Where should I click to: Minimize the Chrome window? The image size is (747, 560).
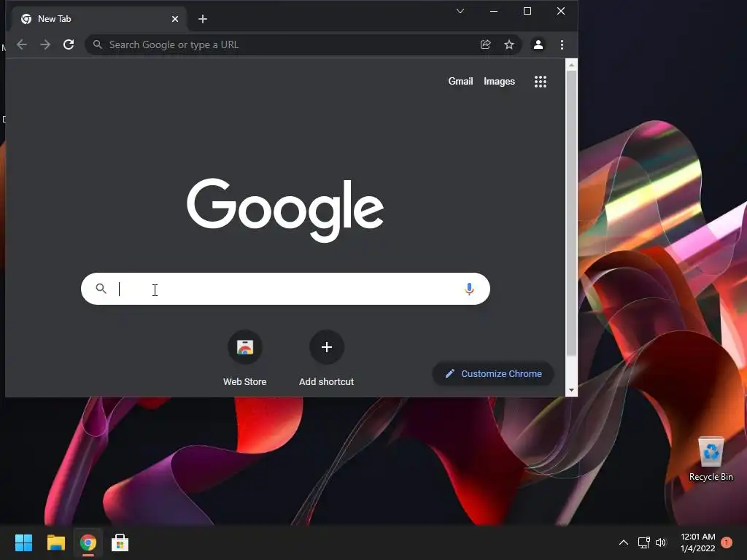point(494,11)
